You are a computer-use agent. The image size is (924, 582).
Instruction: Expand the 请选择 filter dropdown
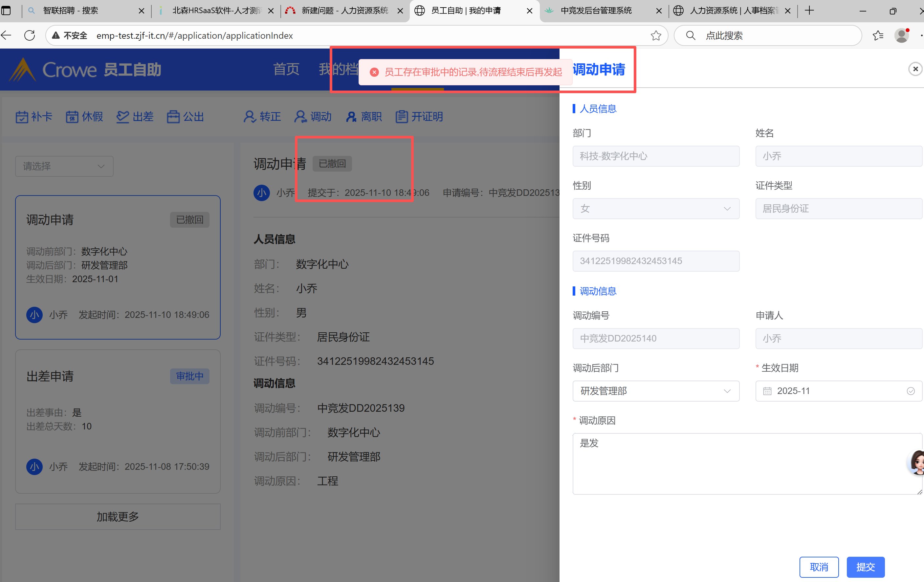point(64,166)
